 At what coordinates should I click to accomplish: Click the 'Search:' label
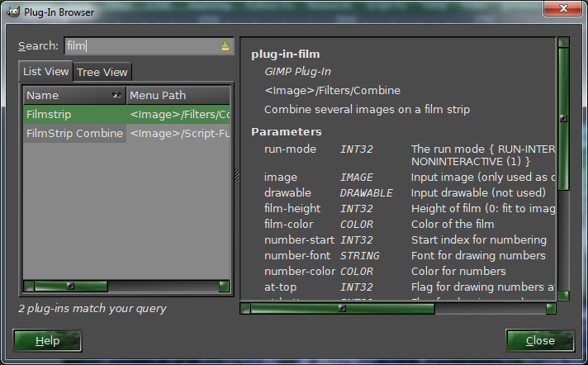point(38,45)
